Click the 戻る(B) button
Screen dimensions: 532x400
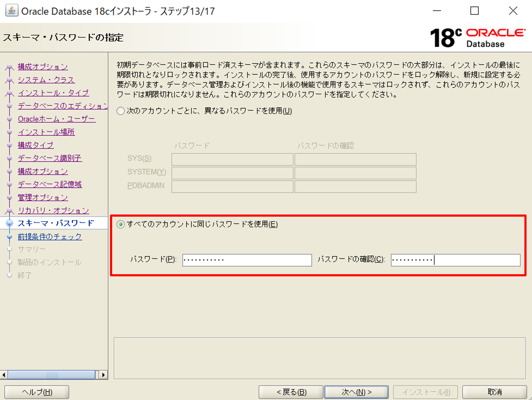[x=291, y=392]
